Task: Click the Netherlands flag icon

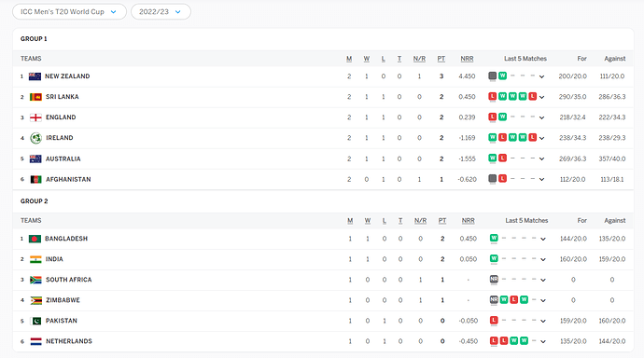Action: [35, 341]
